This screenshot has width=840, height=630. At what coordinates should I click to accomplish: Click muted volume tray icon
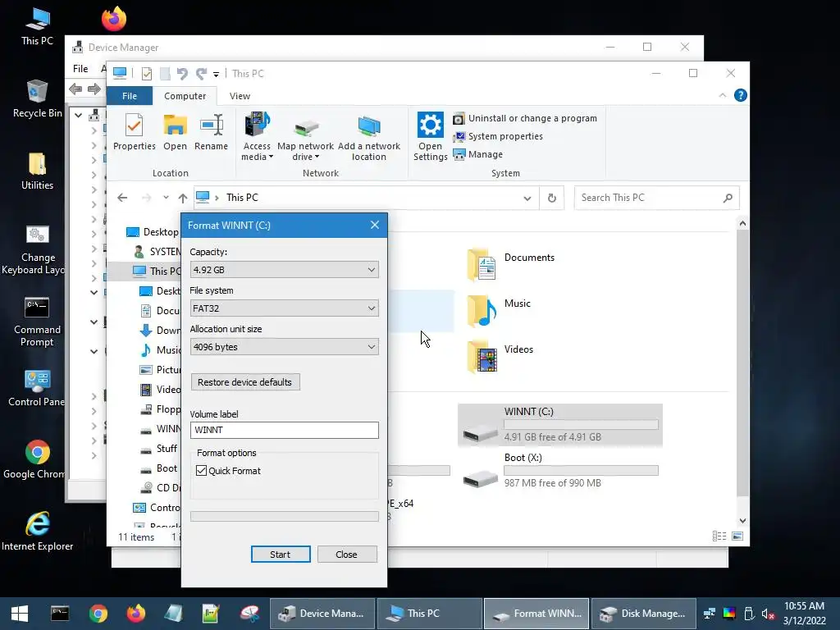tap(768, 614)
